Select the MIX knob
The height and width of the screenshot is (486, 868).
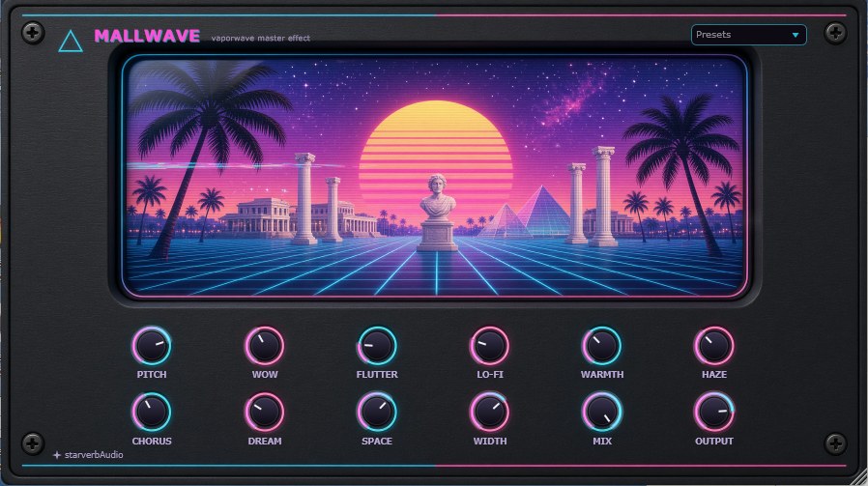(602, 413)
